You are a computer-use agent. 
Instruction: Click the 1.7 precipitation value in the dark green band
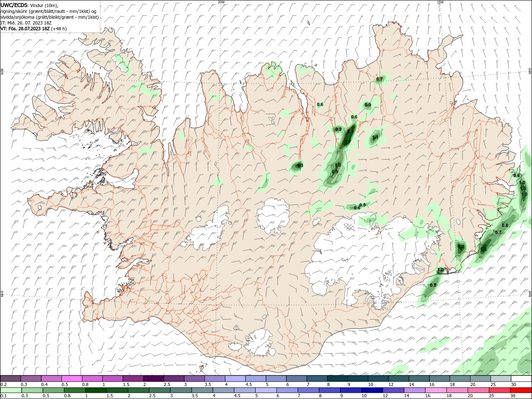348,142
